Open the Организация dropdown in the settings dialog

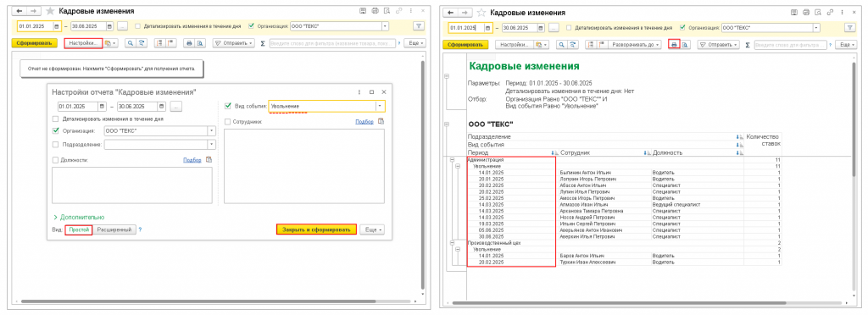pyautogui.click(x=211, y=131)
